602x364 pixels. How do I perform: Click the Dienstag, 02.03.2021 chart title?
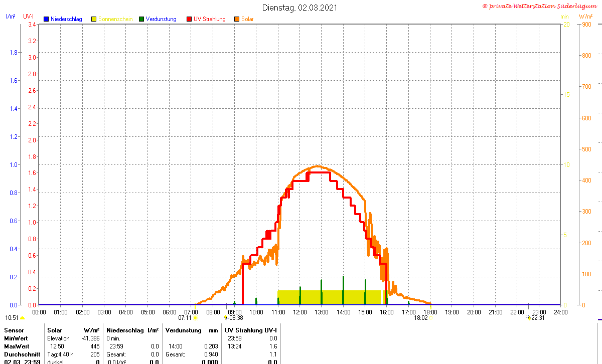click(300, 8)
